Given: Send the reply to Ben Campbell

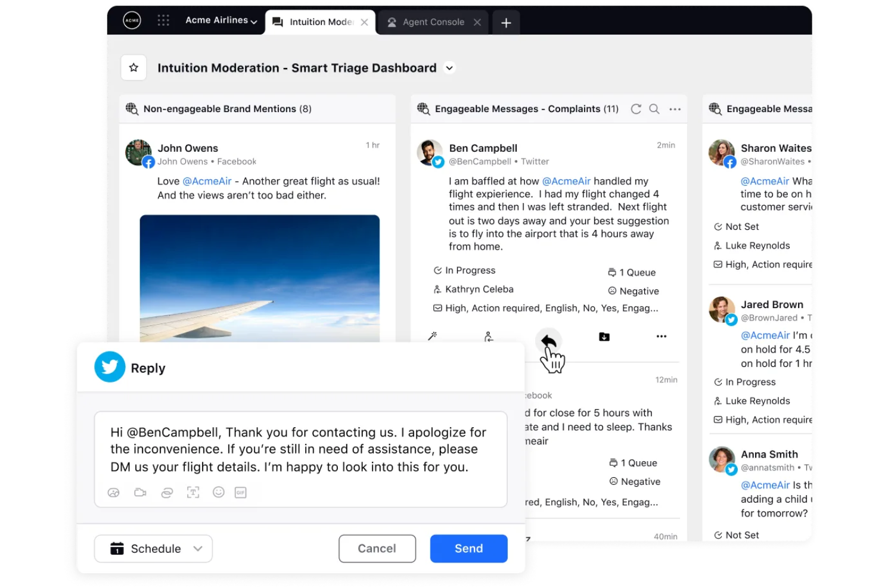Looking at the screenshot, I should point(468,549).
